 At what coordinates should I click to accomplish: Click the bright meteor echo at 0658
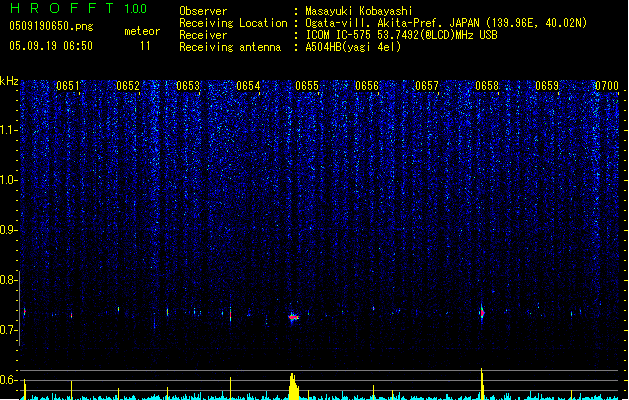pos(482,313)
